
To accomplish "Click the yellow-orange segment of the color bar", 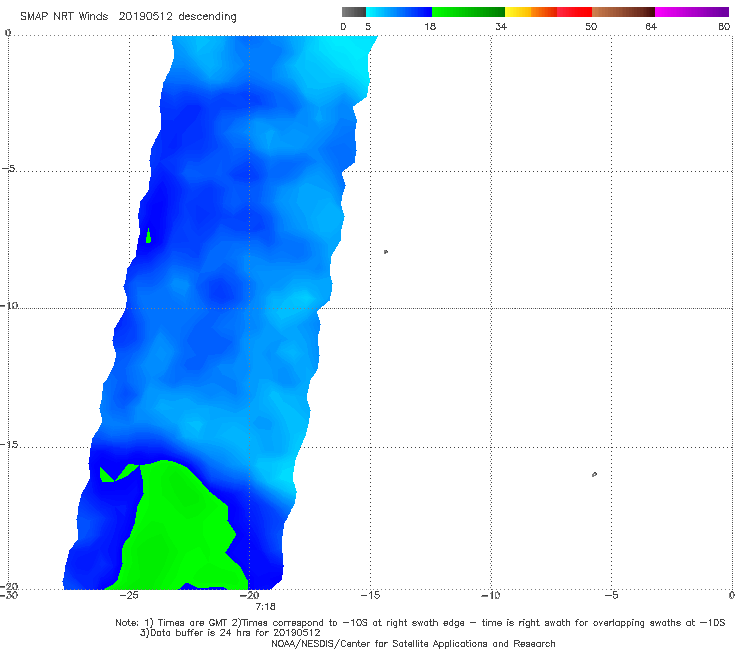I will [x=531, y=12].
